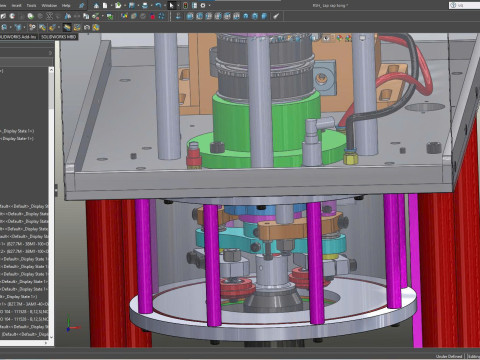Expand dropdown after first third-toolbar icon
This screenshot has width=480, height=360.
point(11,27)
